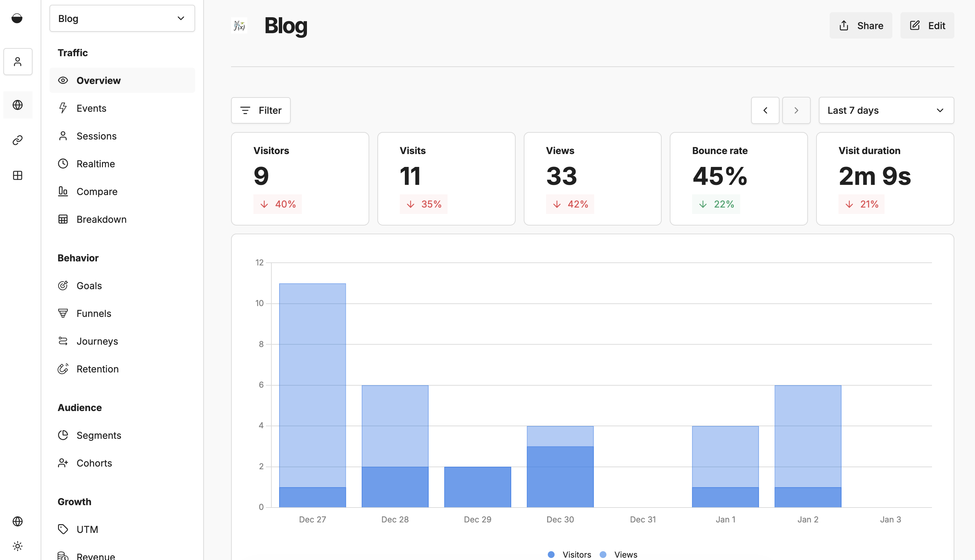
Task: Go to previous date range with left chevron
Action: coord(765,110)
